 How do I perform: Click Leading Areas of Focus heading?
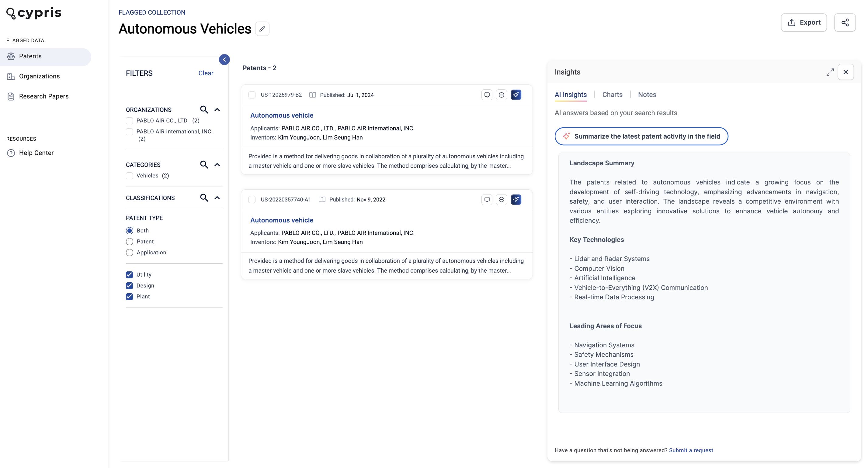pyautogui.click(x=606, y=326)
